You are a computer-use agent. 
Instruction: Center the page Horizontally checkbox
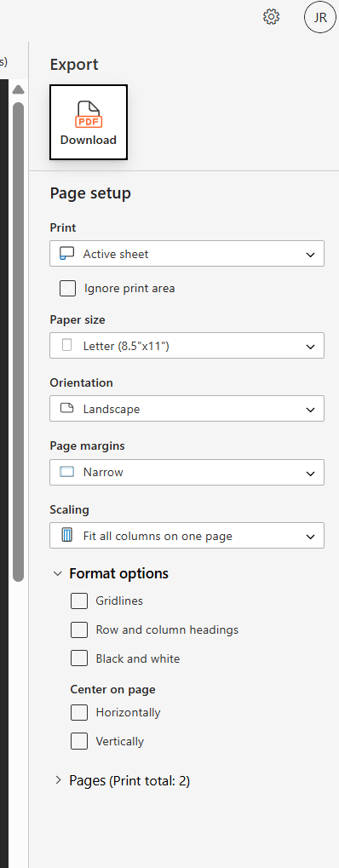(79, 712)
